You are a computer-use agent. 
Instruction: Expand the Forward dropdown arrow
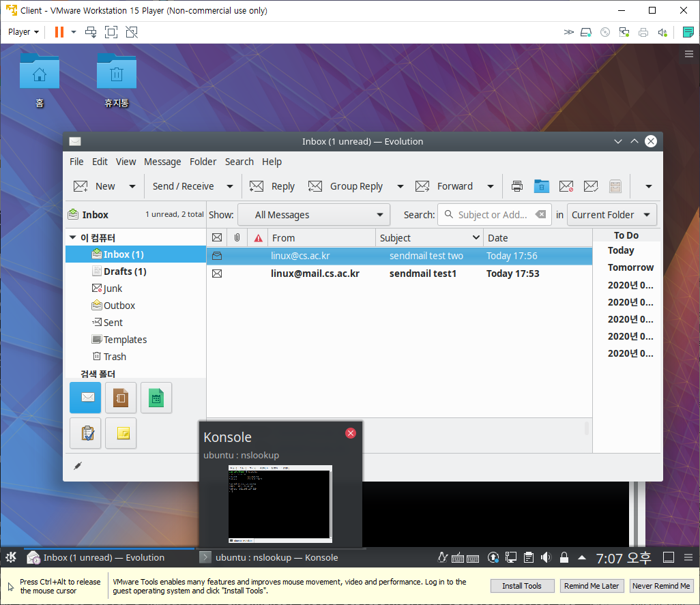[490, 186]
